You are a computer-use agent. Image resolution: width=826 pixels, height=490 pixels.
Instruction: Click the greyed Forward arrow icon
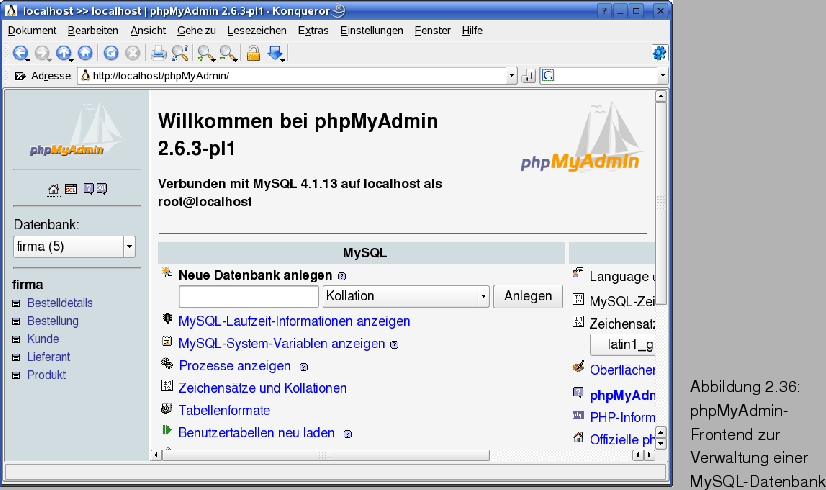(43, 53)
